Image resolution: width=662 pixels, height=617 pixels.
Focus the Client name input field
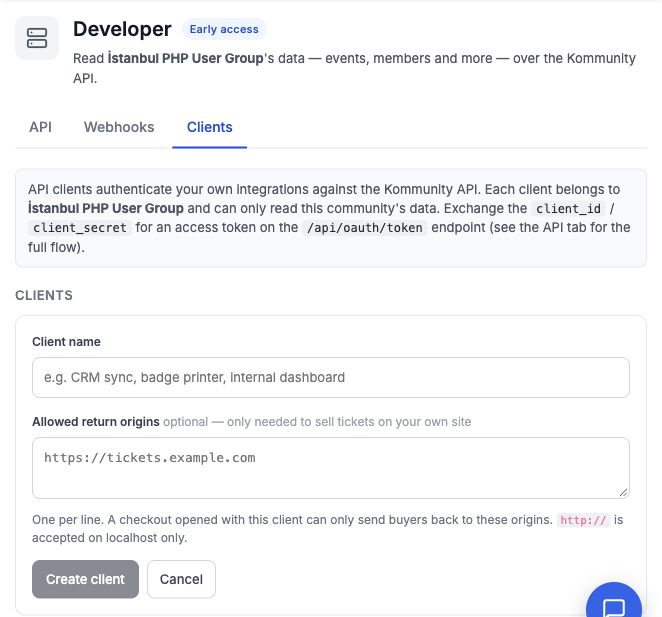(331, 377)
